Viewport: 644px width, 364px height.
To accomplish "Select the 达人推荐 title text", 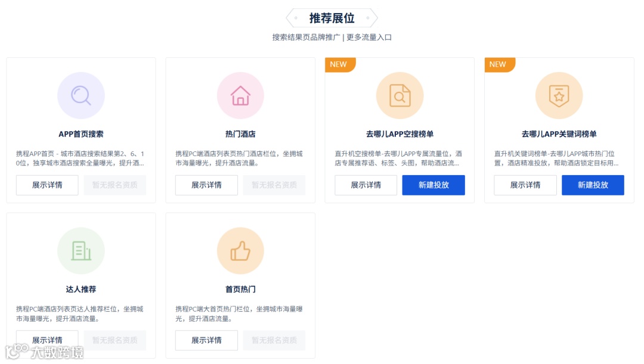I will (x=81, y=290).
